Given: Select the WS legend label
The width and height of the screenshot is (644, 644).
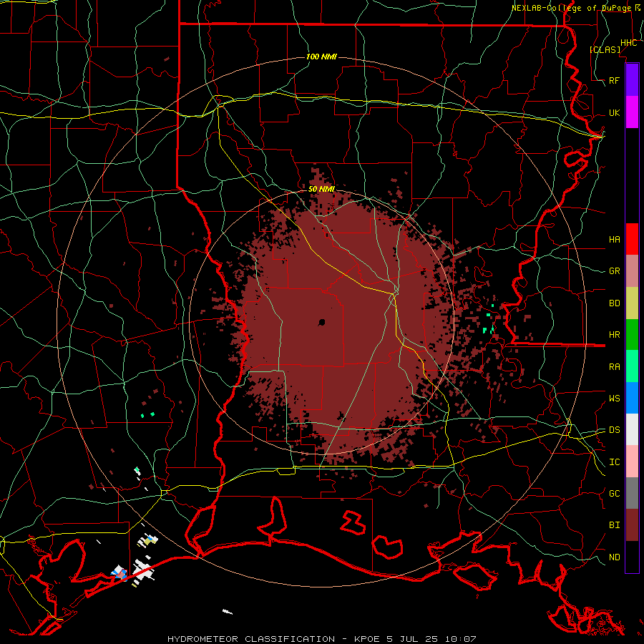Looking at the screenshot, I should pyautogui.click(x=615, y=399).
